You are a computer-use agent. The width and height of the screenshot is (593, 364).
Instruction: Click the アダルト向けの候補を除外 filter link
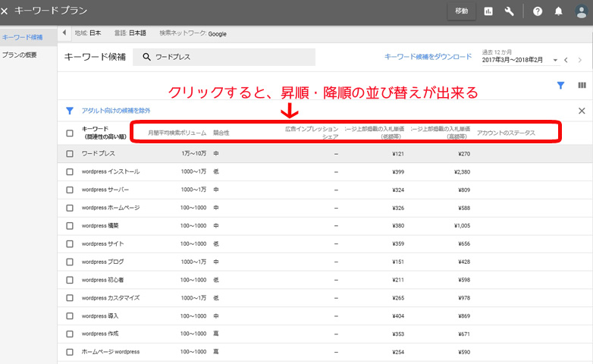(116, 111)
